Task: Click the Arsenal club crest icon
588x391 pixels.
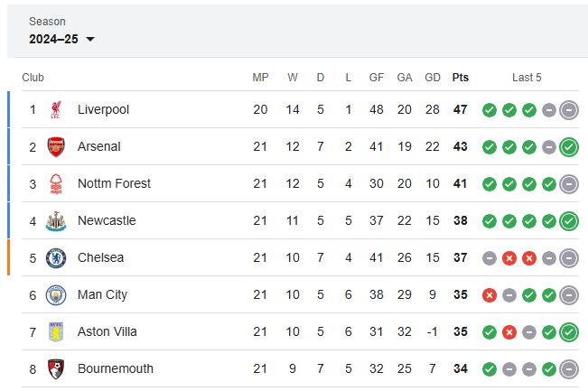Action: tap(56, 147)
